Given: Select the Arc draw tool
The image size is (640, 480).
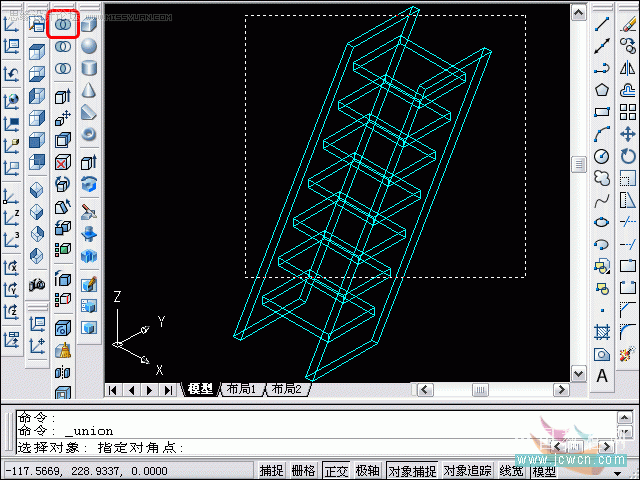Looking at the screenshot, I should (x=602, y=134).
